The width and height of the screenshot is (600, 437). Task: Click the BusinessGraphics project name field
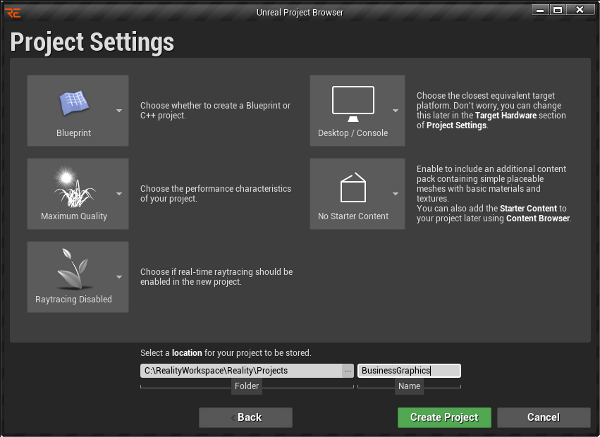[408, 370]
